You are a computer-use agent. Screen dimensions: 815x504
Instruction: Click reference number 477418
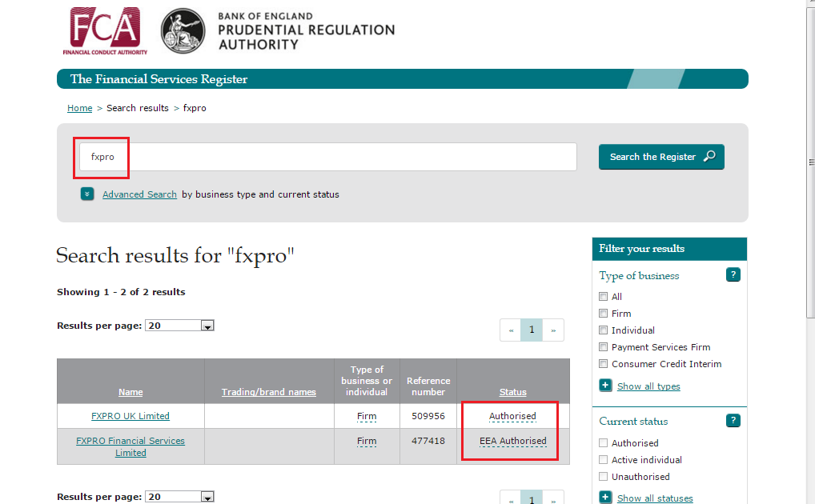(x=428, y=441)
